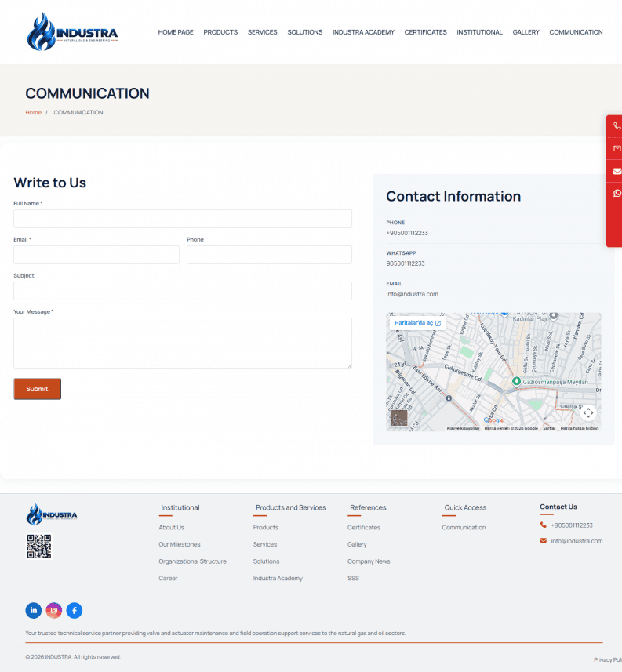Click the Subject input field
The width and height of the screenshot is (622, 672).
[x=183, y=291]
